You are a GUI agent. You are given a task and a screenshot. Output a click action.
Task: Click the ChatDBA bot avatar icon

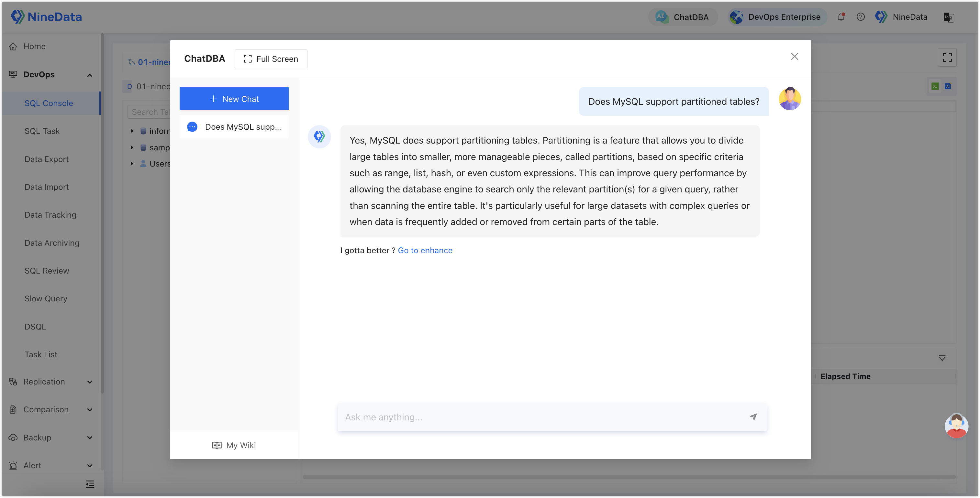319,136
